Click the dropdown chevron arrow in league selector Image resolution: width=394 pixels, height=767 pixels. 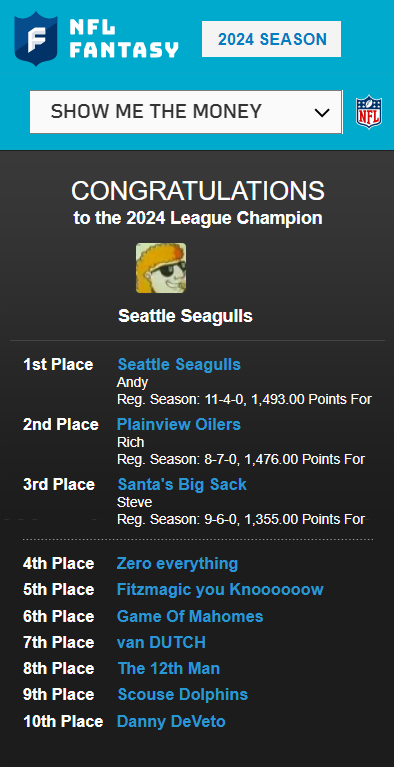click(x=322, y=113)
